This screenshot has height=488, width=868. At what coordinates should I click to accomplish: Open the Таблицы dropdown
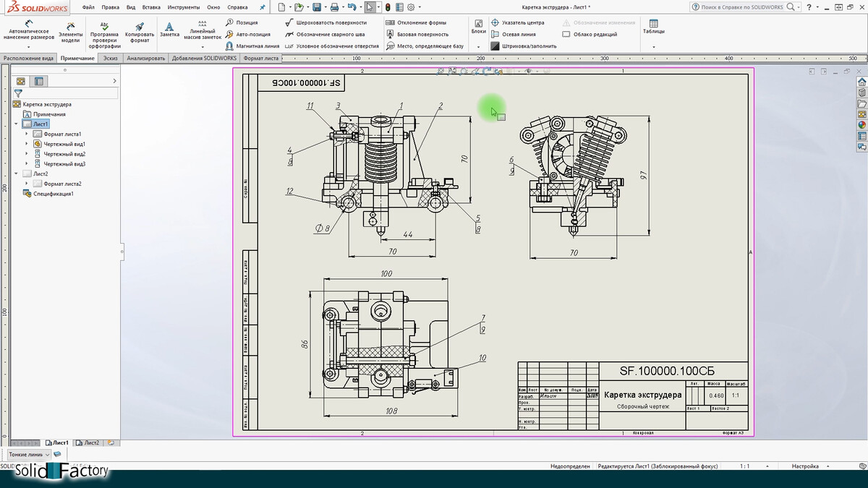point(653,47)
